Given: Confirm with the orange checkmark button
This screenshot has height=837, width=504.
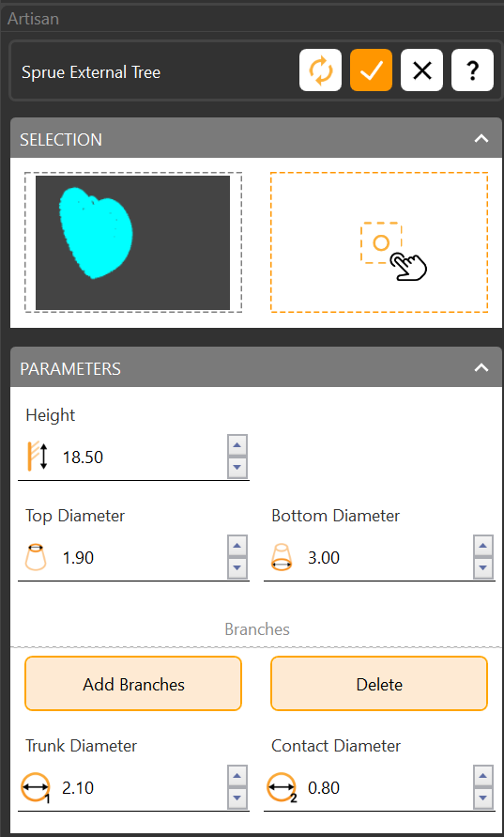Looking at the screenshot, I should point(372,70).
